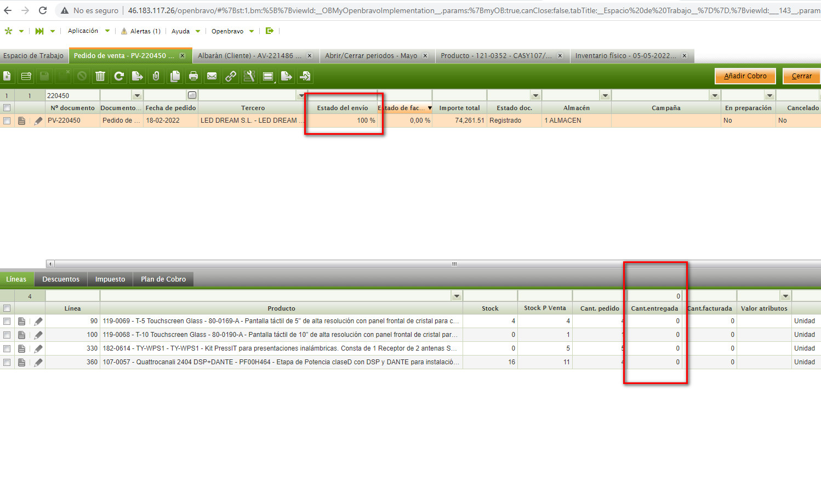Viewport: 821px width, 504px height.
Task: Expand the Documento filter dropdown
Action: click(x=137, y=95)
